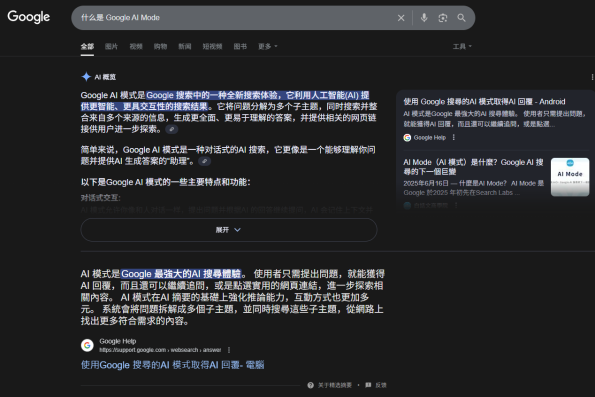595x397 pixels.
Task: Open link 使用Google 搜尋的AI 模式取得AI 回覆- 電腦
Action: pos(173,365)
